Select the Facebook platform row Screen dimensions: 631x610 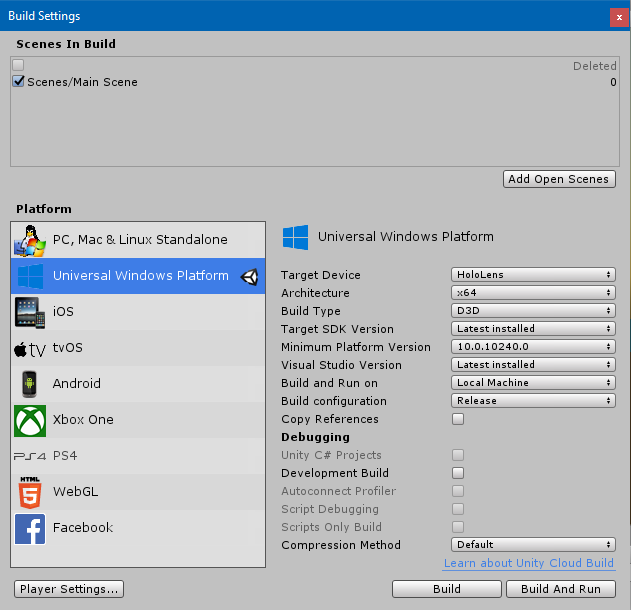(138, 528)
